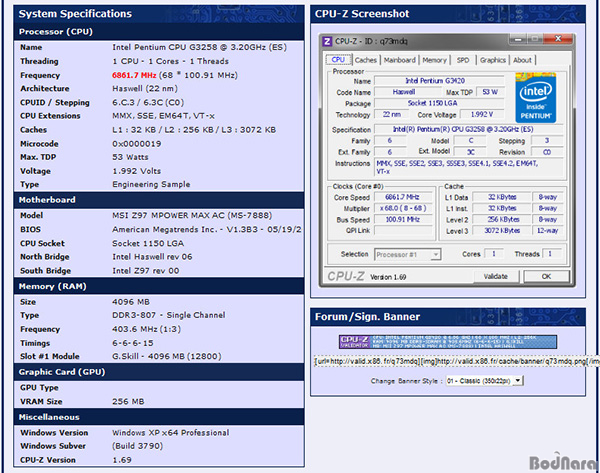Click the memory frequency 403.6 MHz (1:3)
The width and height of the screenshot is (600, 473).
tap(147, 329)
